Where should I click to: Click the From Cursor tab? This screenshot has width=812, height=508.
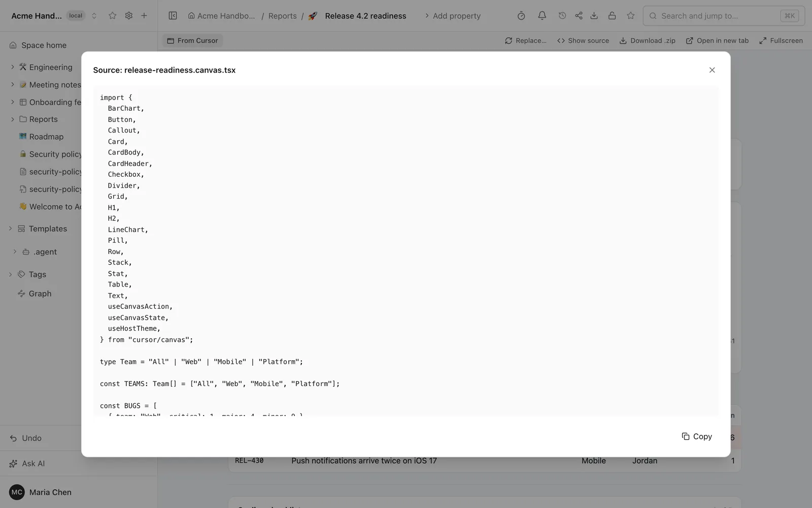click(192, 41)
